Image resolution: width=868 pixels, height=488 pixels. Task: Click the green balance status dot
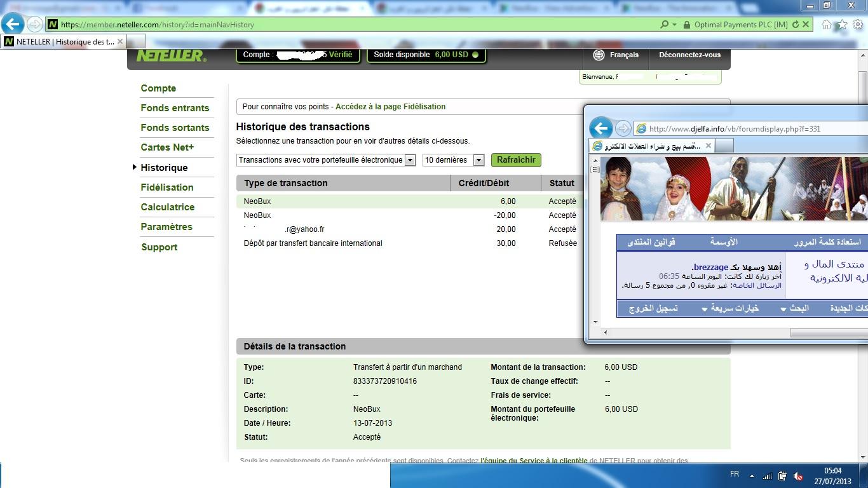tap(475, 55)
